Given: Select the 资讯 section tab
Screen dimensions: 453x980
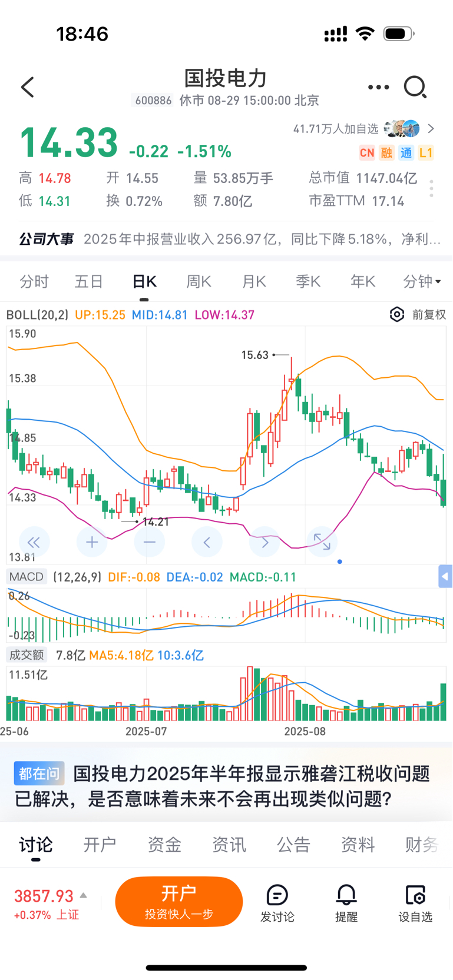Looking at the screenshot, I should [x=229, y=845].
